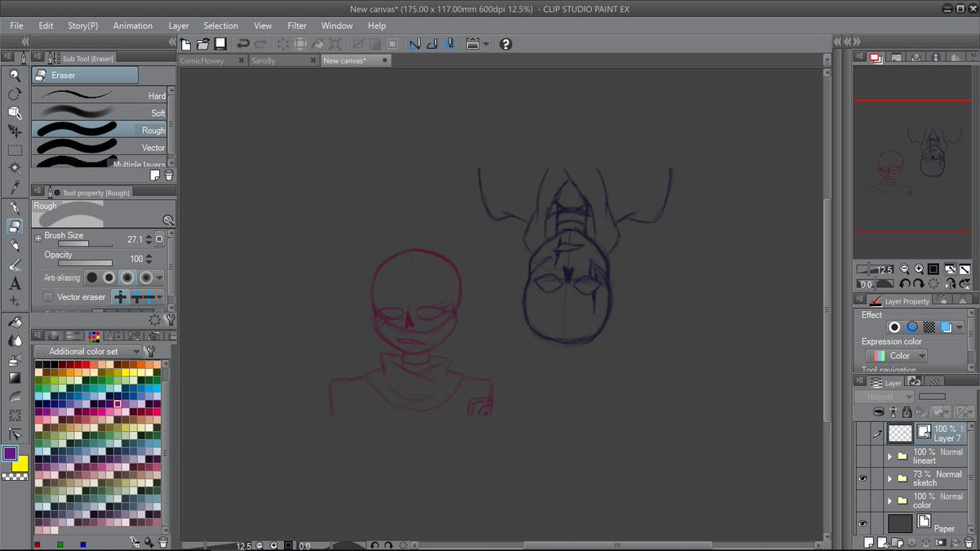
Task: Open the Expression color dropdown
Action: click(x=896, y=356)
